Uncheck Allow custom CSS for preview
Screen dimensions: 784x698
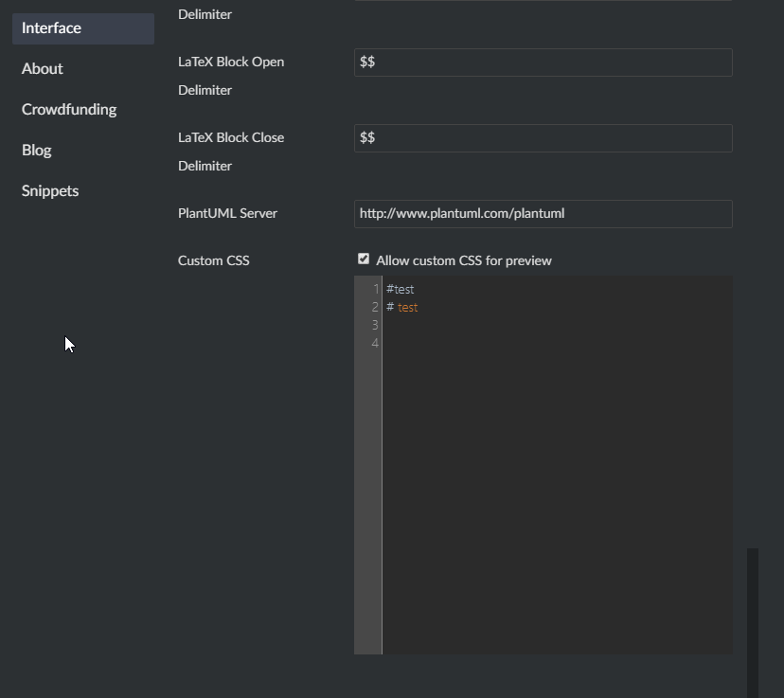point(364,259)
